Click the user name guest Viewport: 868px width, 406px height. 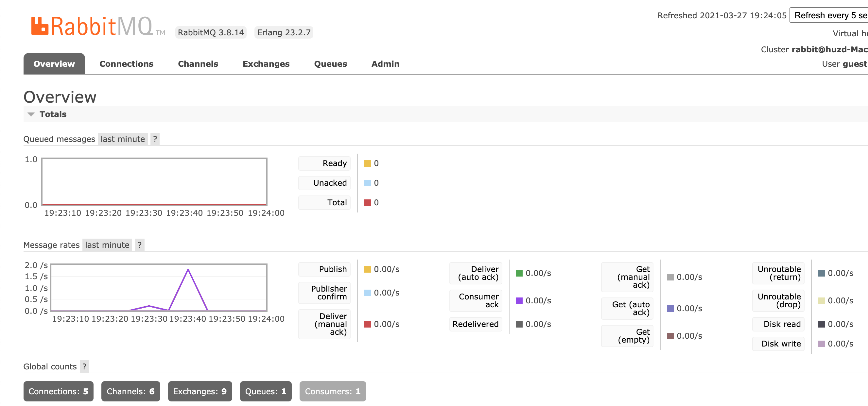coord(855,64)
